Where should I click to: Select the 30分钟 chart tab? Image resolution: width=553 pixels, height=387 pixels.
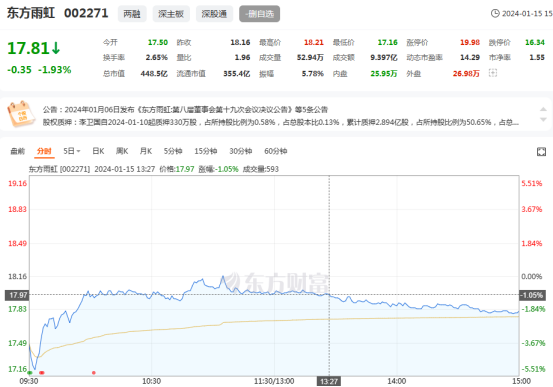(241, 151)
